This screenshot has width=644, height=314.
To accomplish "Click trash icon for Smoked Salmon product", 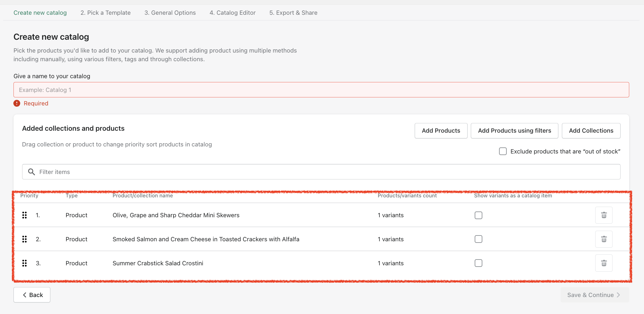I will (604, 239).
